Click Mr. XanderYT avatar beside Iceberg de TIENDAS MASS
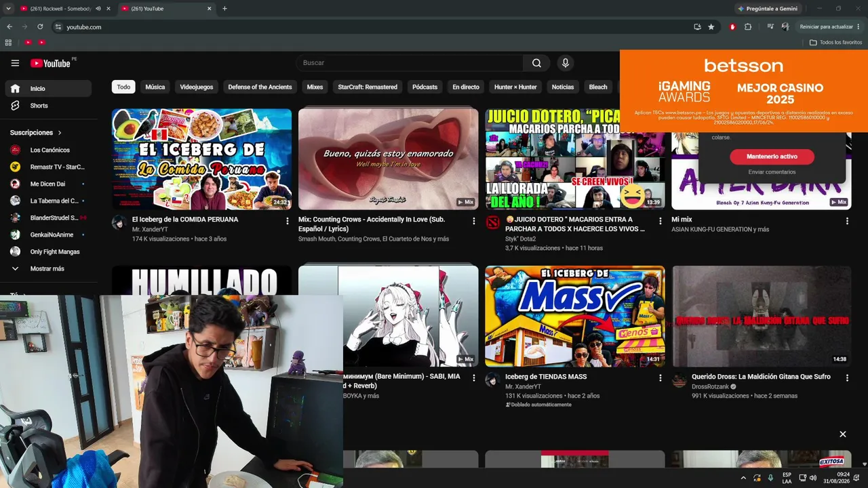This screenshot has width=868, height=488. click(493, 380)
